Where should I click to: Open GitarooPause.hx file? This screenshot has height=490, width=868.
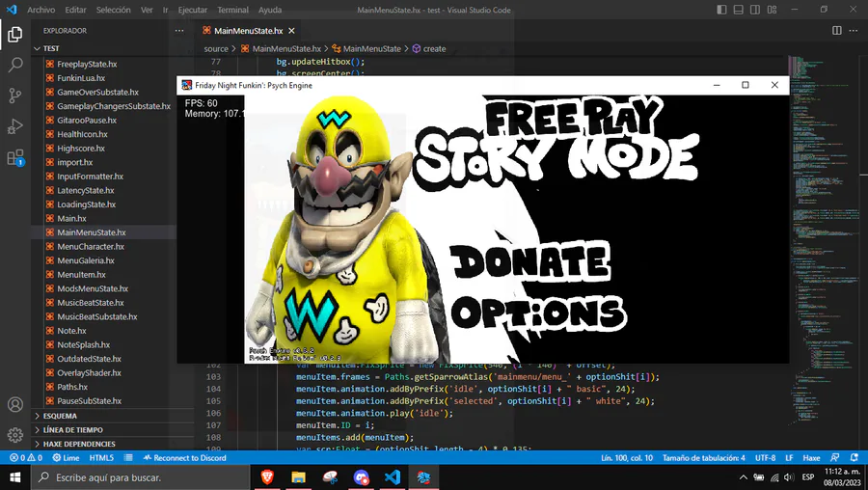pos(87,121)
